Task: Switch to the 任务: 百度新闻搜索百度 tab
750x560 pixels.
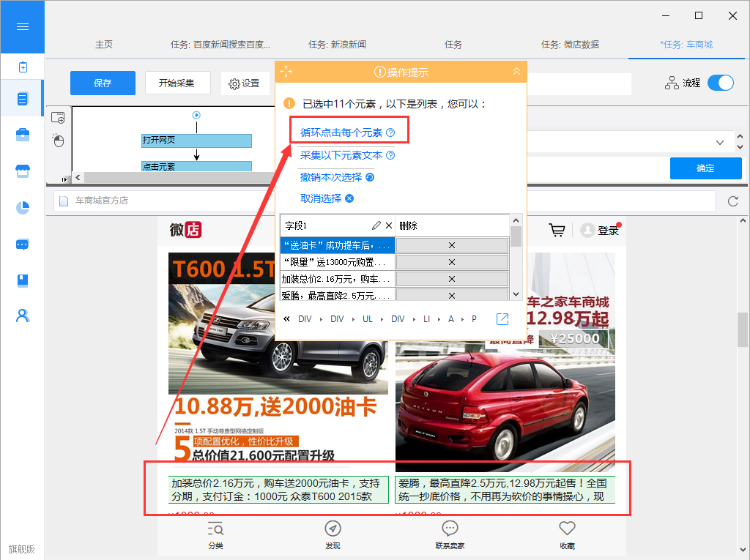Action: (220, 45)
